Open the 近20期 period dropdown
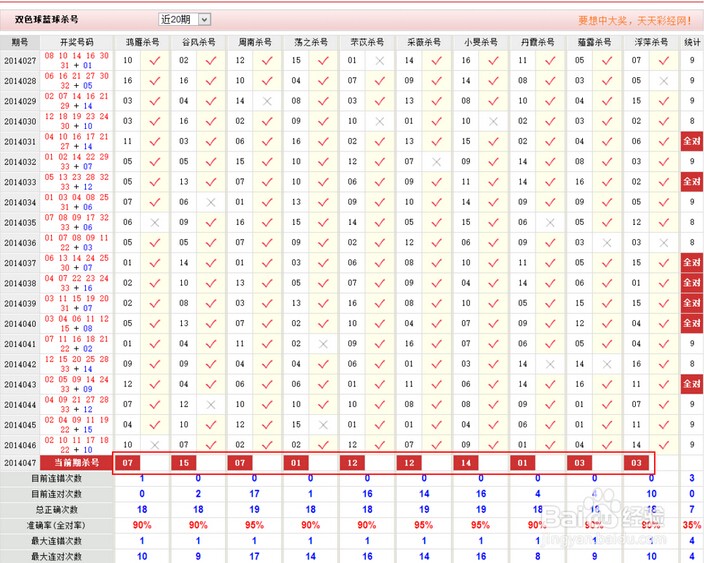Screen dimensions: 704x563 tap(184, 19)
